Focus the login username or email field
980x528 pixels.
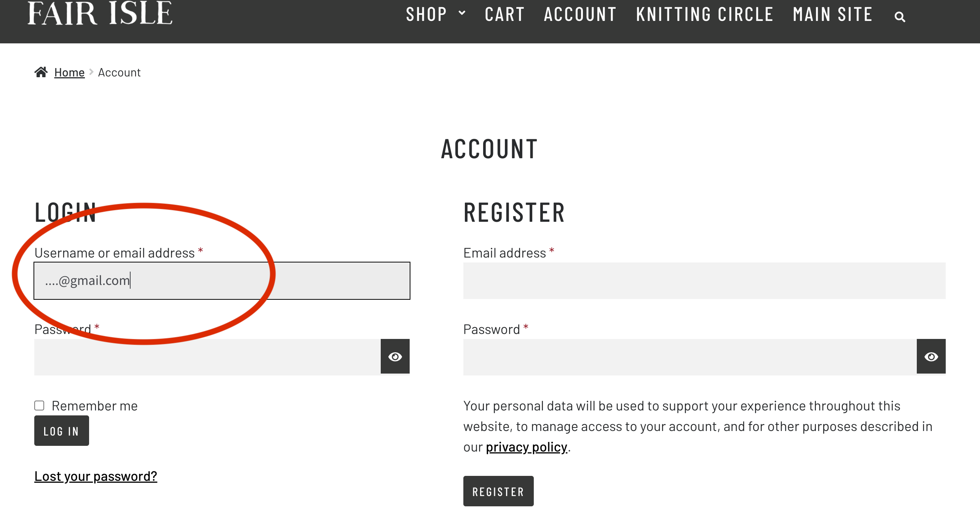pyautogui.click(x=222, y=281)
